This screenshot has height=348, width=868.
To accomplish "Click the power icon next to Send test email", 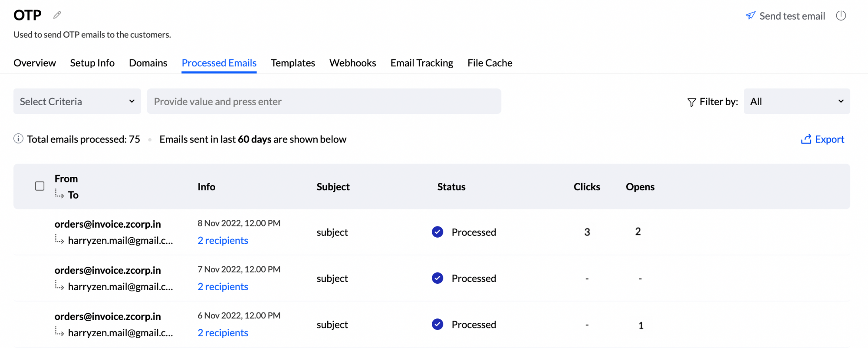I will point(841,16).
